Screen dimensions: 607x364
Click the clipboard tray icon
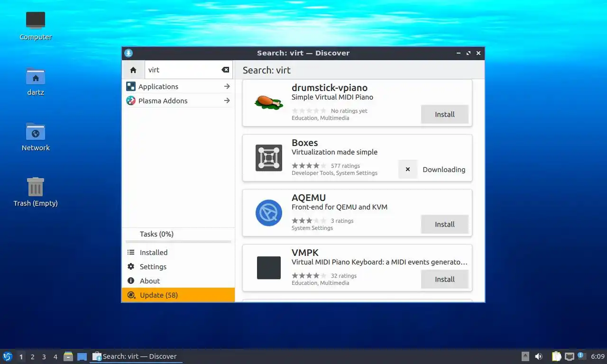pos(556,356)
